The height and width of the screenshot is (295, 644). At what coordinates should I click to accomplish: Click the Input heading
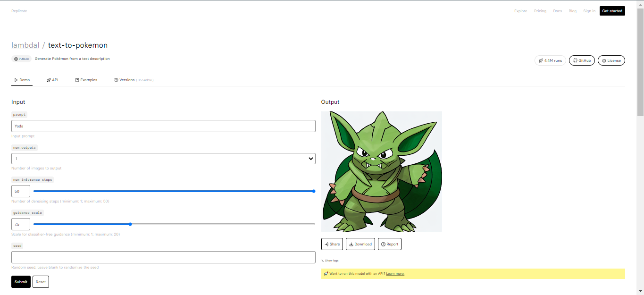coord(18,102)
